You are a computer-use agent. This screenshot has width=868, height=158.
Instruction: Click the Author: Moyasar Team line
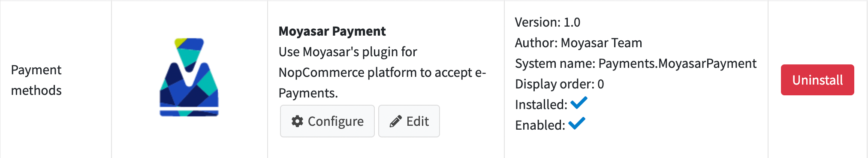(579, 43)
